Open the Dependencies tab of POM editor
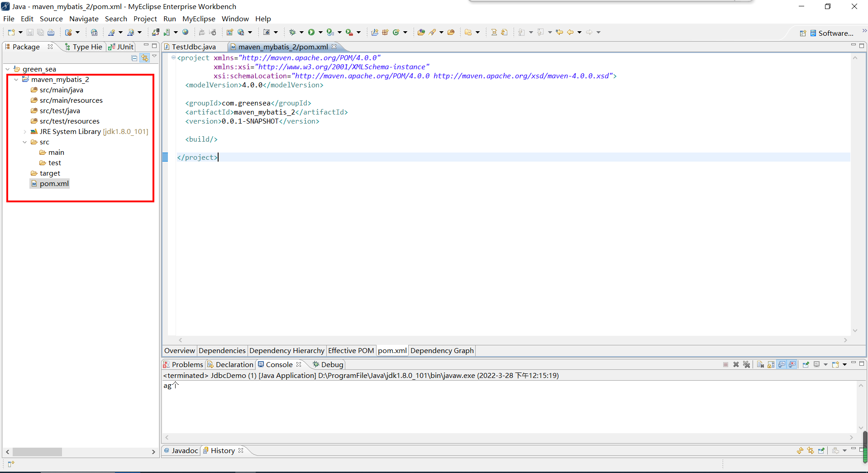 pos(222,350)
